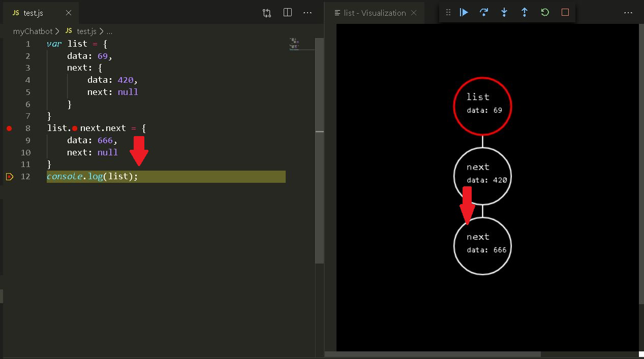
Task: Click the 'data: 420,' code line
Action: coord(113,80)
